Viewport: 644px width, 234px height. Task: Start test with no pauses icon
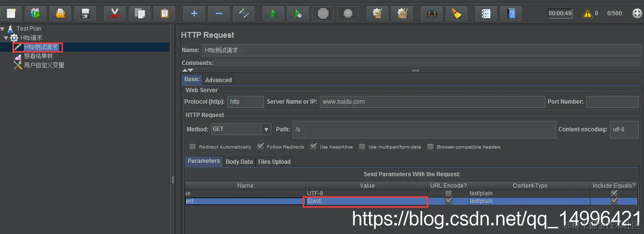[298, 13]
